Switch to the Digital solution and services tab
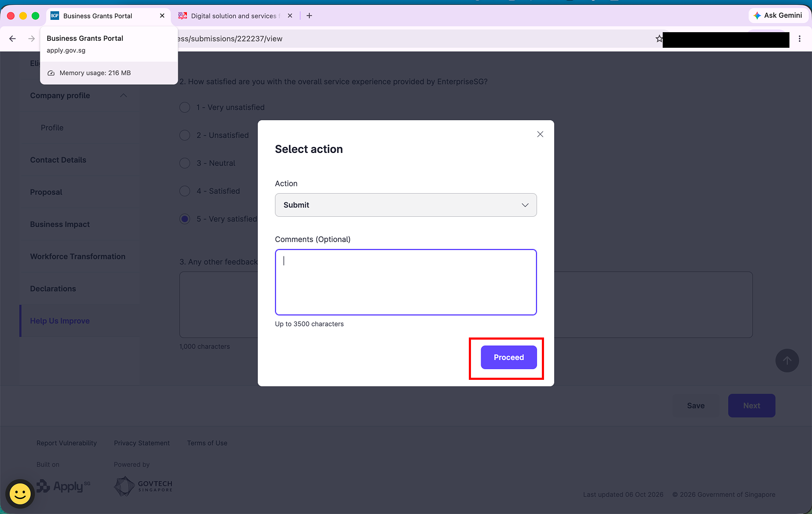 234,16
